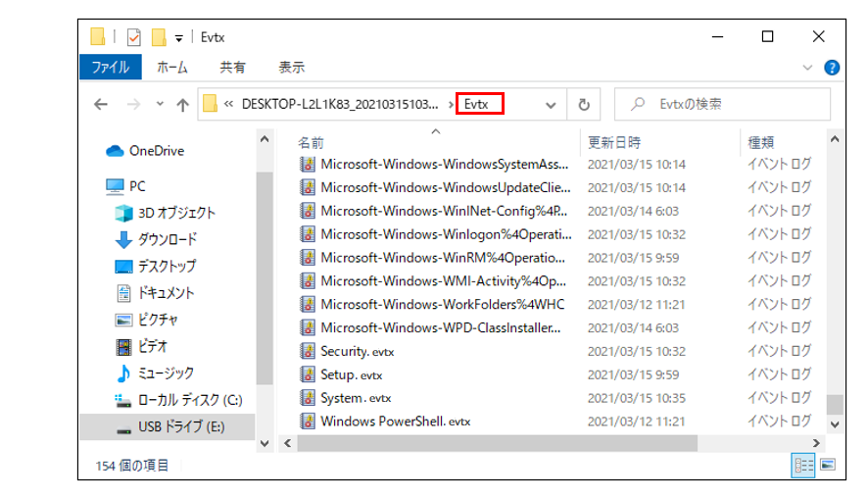Select USB ドライブ (E:) in sidebar
The width and height of the screenshot is (868, 497).
click(x=168, y=426)
